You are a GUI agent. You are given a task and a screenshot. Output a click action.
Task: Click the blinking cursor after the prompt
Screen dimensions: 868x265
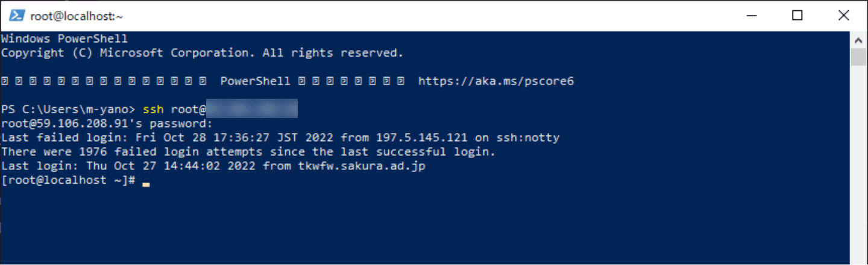point(146,185)
